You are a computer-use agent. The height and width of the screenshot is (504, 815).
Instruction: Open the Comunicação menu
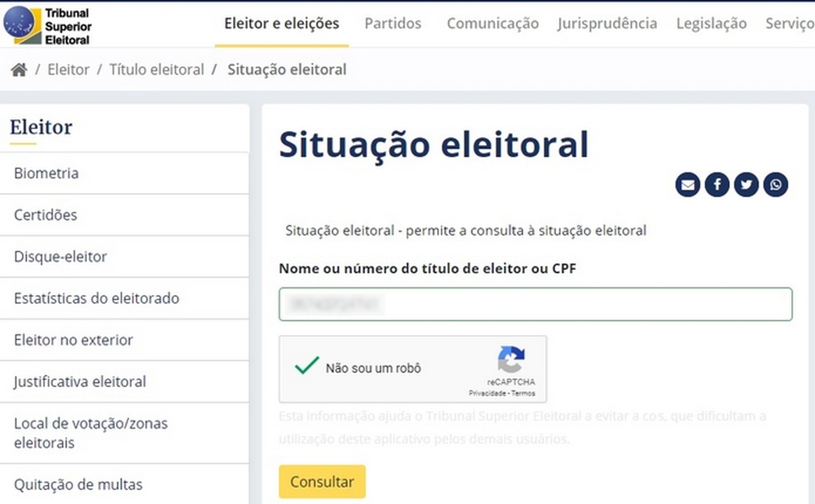[x=493, y=23]
